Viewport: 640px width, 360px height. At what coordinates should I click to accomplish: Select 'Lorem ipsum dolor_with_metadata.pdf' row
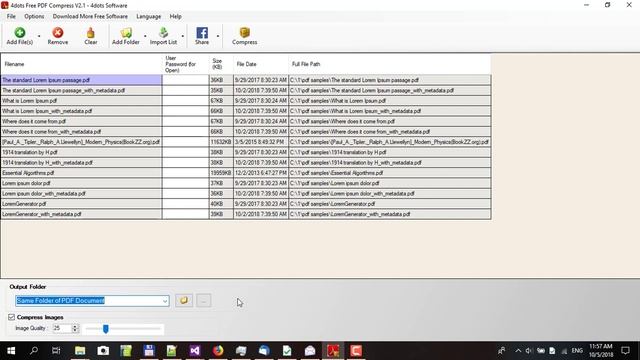click(246, 193)
